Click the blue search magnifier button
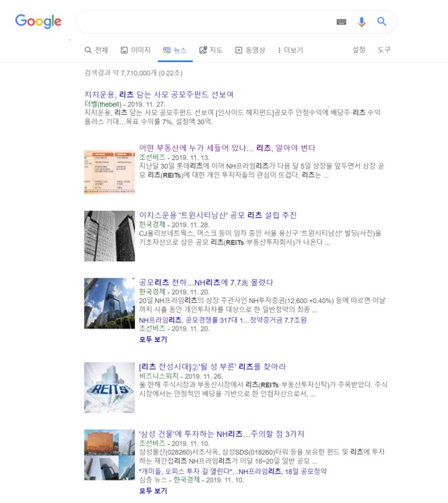Image resolution: width=448 pixels, height=503 pixels. tap(382, 21)
